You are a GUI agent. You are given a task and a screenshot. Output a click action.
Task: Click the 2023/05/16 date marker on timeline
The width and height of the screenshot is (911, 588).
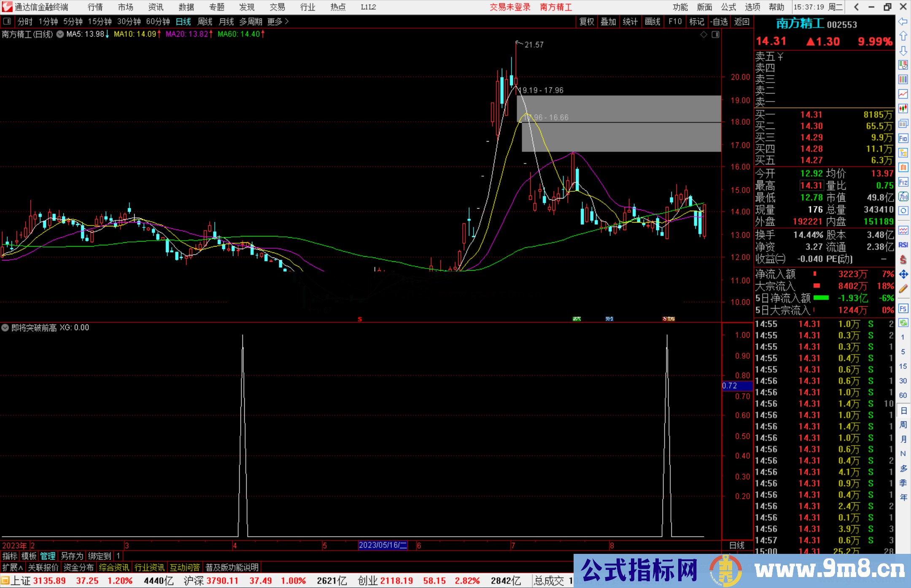pyautogui.click(x=383, y=545)
